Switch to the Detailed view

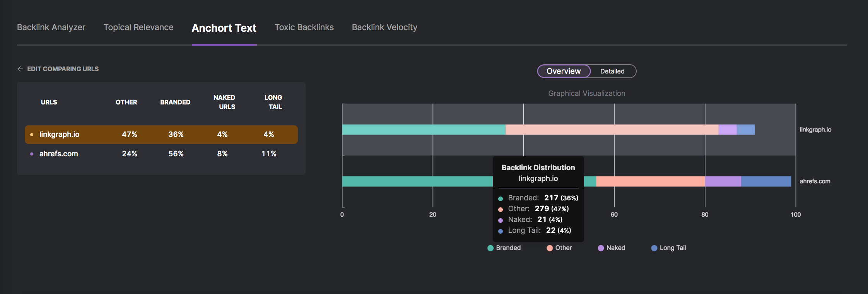(x=612, y=71)
